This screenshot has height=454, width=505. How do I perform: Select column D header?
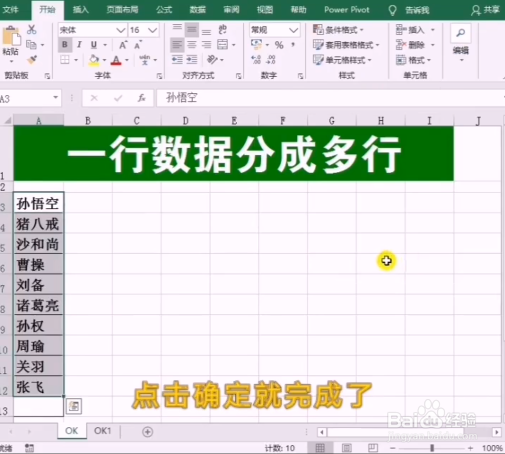click(x=186, y=120)
